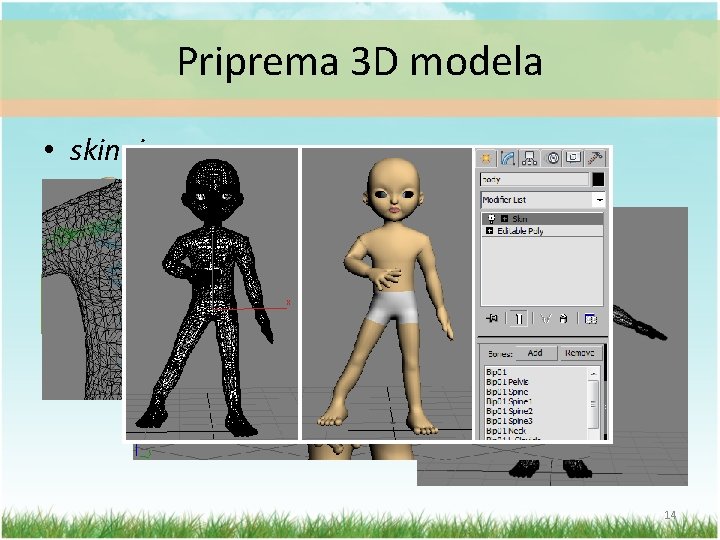Select bone Bip01 Neck
Image resolution: width=720 pixels, height=540 pixels.
tap(536, 431)
